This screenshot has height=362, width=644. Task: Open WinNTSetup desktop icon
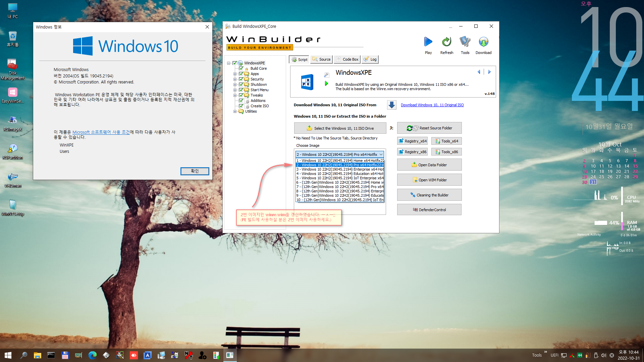[x=13, y=208]
